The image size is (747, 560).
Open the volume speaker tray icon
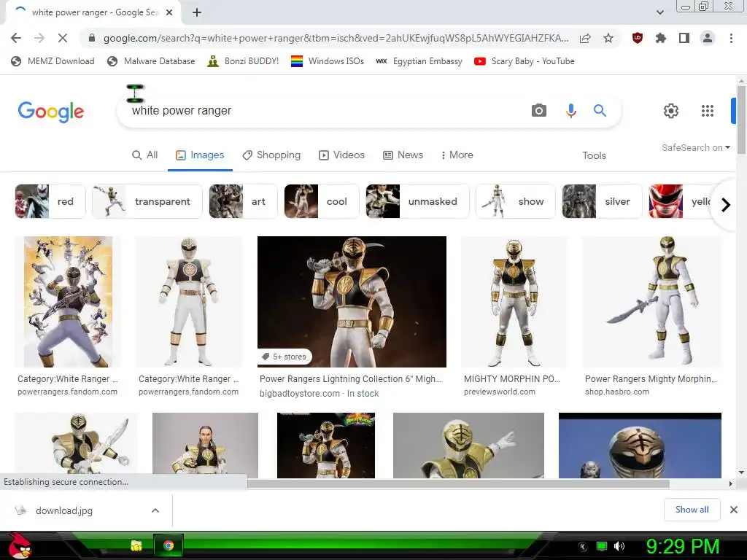pyautogui.click(x=619, y=546)
